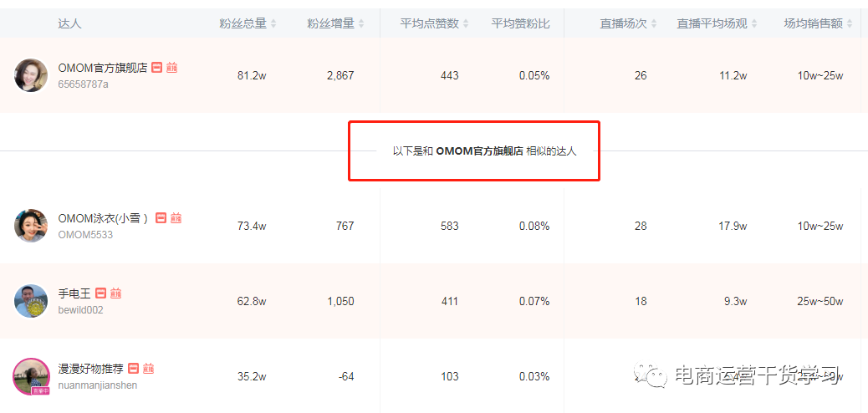868x413 pixels.
Task: Click 1,050 fan growth value
Action: 340,302
